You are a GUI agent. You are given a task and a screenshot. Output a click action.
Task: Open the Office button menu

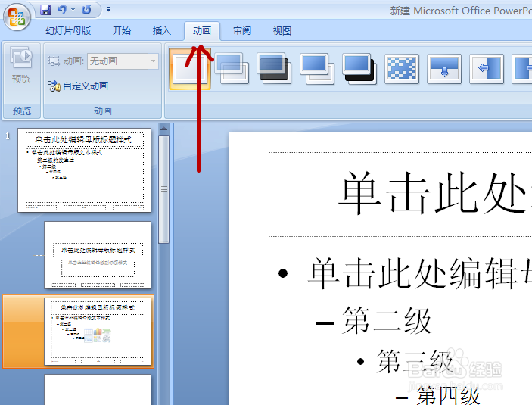[x=17, y=17]
